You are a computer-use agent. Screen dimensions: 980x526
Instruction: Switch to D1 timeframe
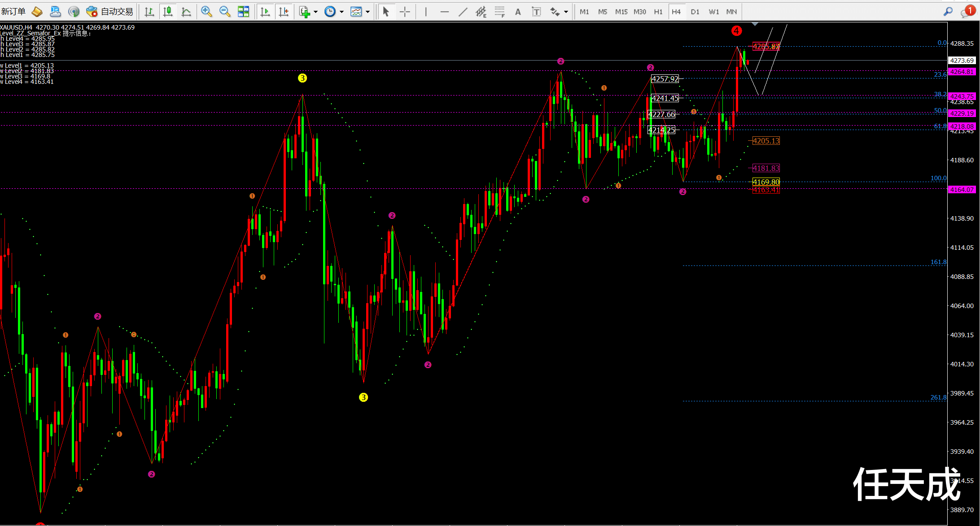tap(695, 12)
